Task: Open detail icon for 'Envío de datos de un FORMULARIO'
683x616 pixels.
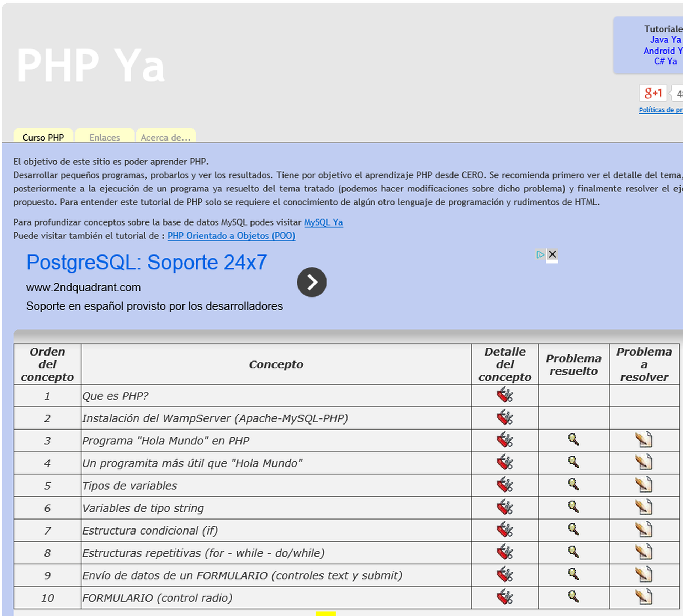Action: (x=504, y=574)
